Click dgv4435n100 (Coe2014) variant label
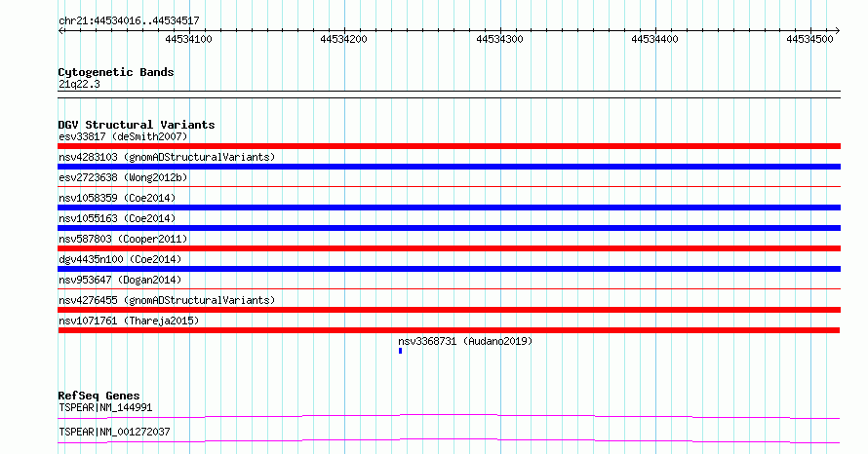868x454 pixels. pyautogui.click(x=120, y=259)
